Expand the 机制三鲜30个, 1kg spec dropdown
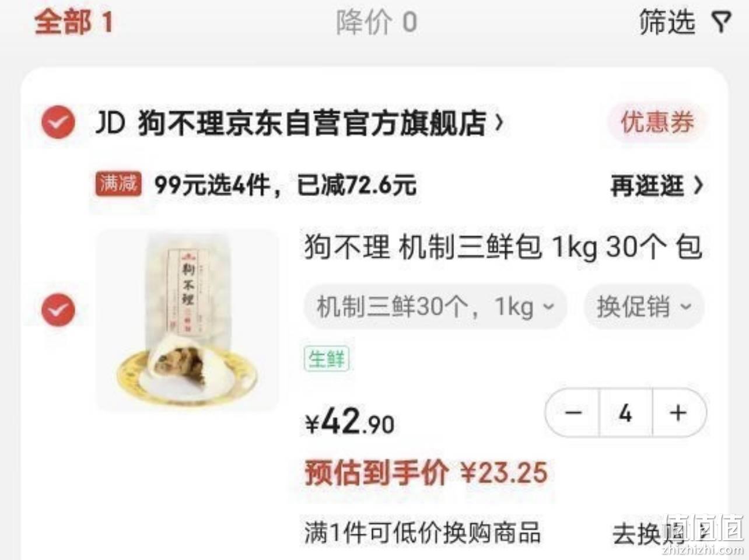This screenshot has width=749, height=560. (435, 306)
